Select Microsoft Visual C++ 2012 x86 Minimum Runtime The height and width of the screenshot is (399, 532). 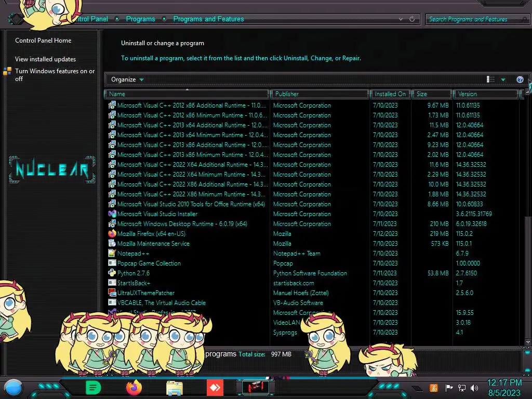point(192,115)
